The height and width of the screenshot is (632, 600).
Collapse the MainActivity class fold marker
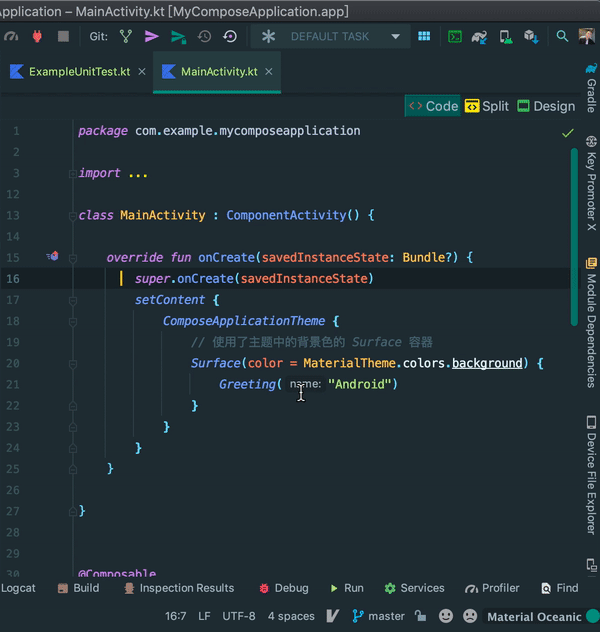(x=73, y=216)
